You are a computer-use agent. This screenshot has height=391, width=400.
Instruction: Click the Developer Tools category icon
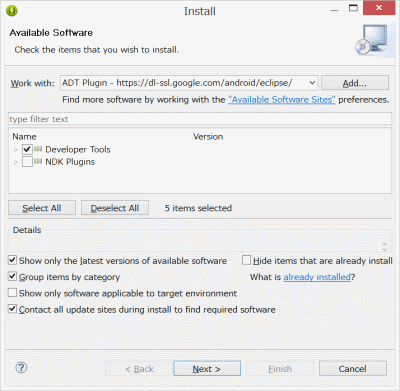point(38,149)
